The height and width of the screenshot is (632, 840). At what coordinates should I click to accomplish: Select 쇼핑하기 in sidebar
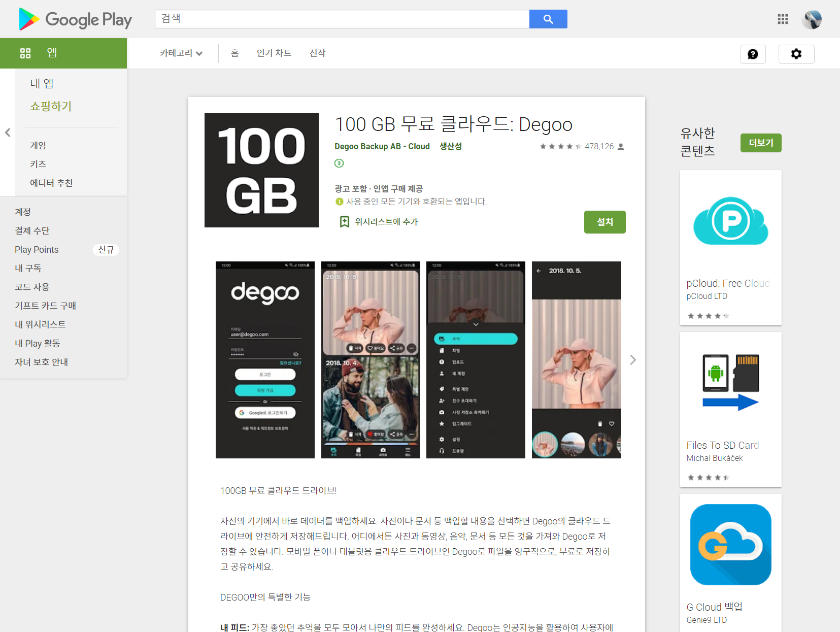[x=51, y=106]
